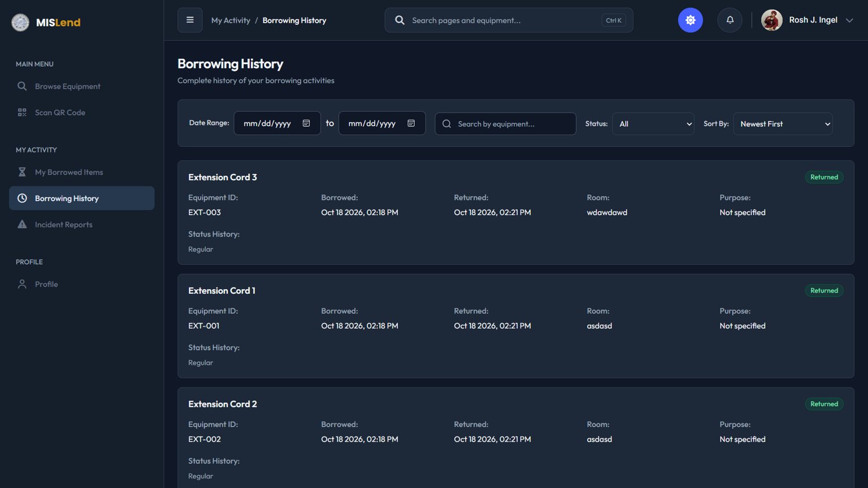Click the My Activity breadcrumb

click(x=231, y=20)
